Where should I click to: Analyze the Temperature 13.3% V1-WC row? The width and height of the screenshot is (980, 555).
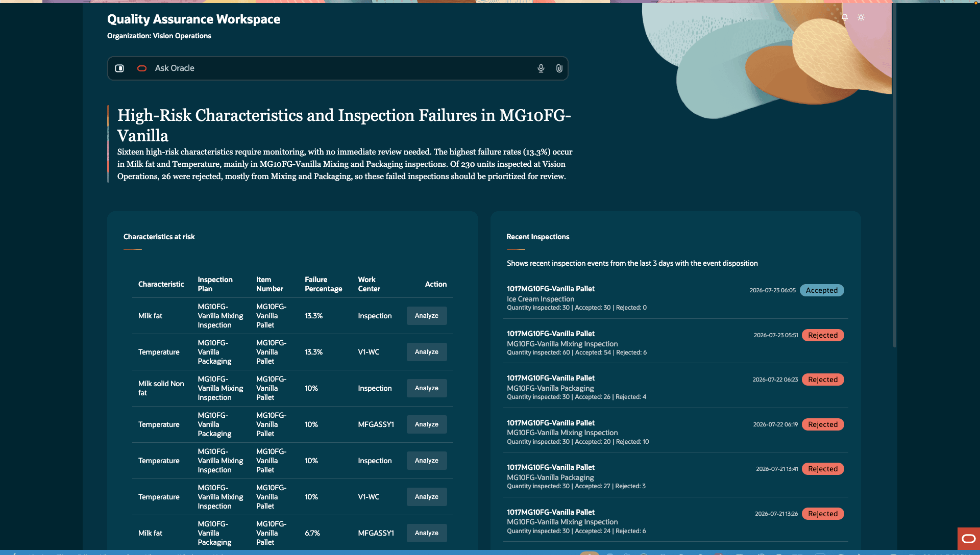pos(427,352)
